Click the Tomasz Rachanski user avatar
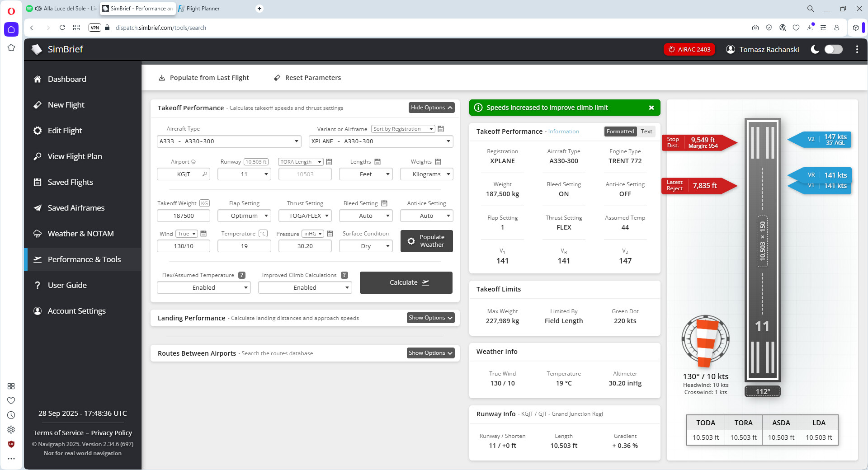868x470 pixels. 731,49
